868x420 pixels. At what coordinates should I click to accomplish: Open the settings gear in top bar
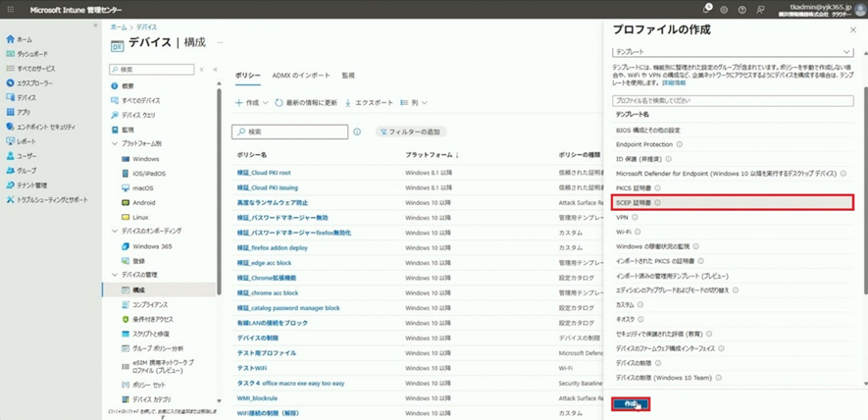coord(724,10)
